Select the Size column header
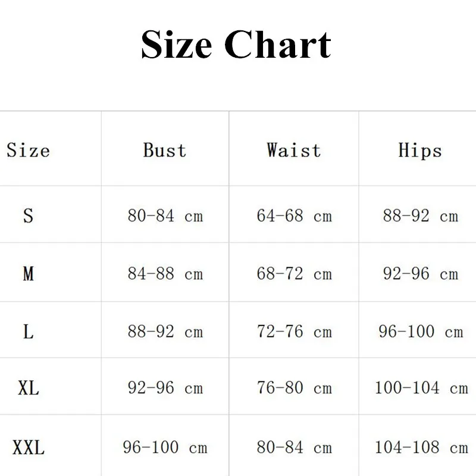This screenshot has height=476, width=476. point(28,149)
